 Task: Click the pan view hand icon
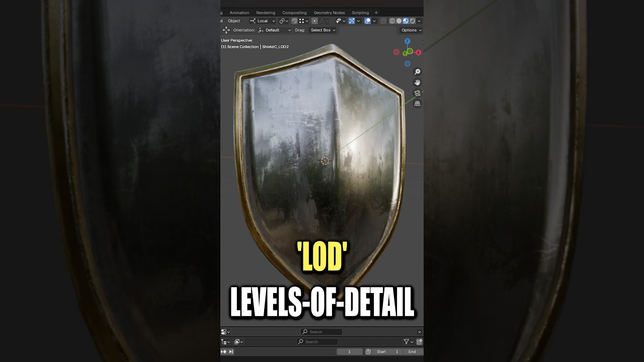[x=417, y=82]
